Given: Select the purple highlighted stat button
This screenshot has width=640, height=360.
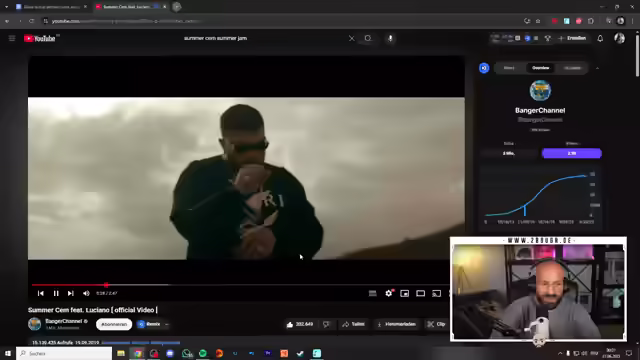Looking at the screenshot, I should pyautogui.click(x=571, y=153).
